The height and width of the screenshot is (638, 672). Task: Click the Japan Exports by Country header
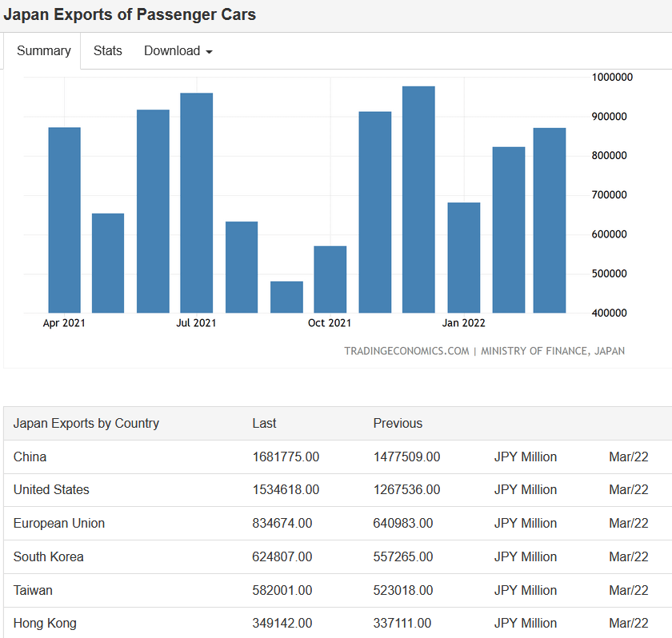pos(86,423)
